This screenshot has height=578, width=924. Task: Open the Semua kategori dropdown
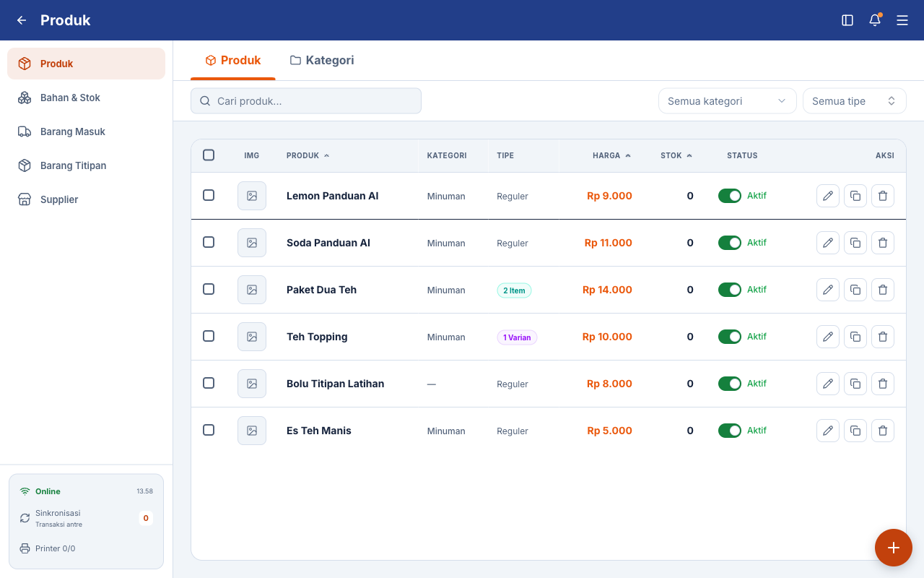click(728, 101)
